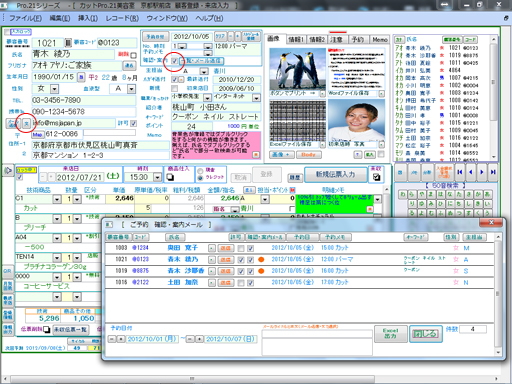Click the Word file document thumbnail
The image size is (512, 384).
[x=356, y=69]
